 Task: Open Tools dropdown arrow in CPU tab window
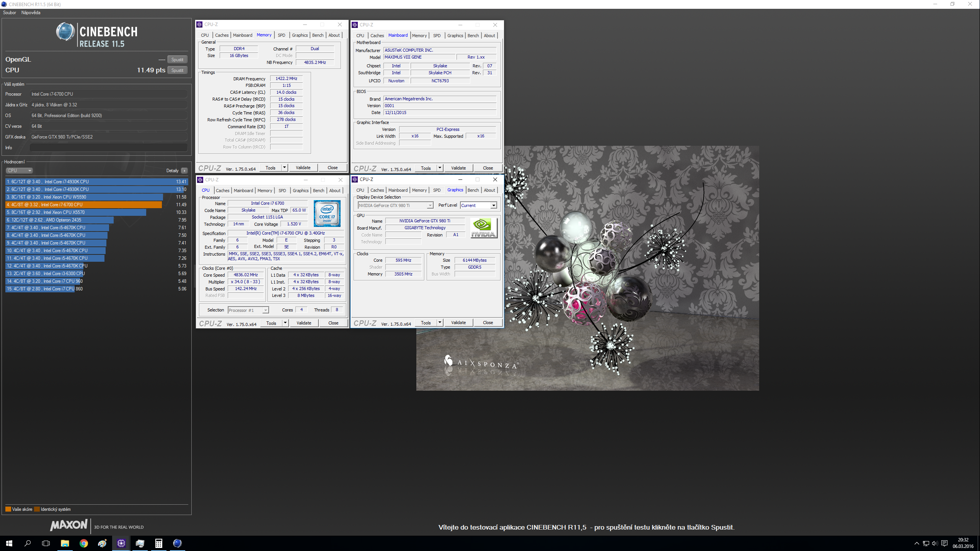(285, 323)
